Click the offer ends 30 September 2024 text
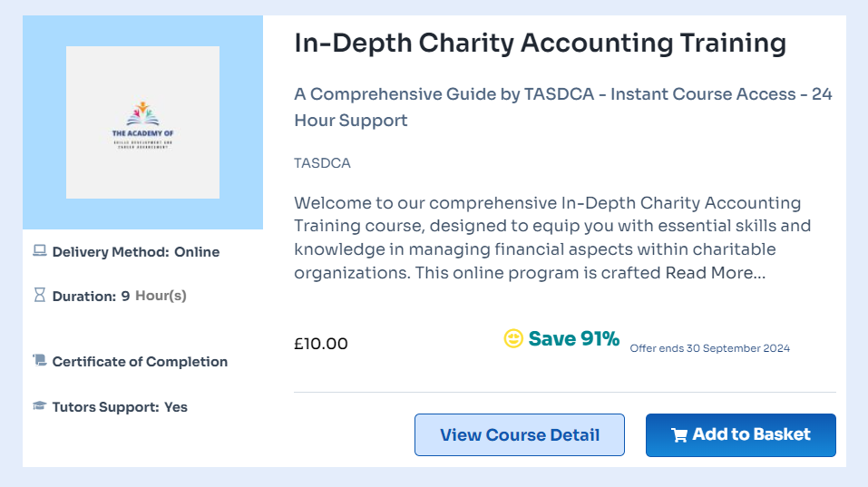 tap(709, 348)
